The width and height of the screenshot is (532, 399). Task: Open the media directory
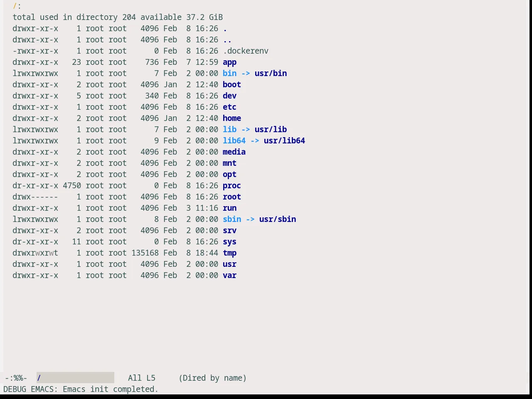(x=234, y=152)
